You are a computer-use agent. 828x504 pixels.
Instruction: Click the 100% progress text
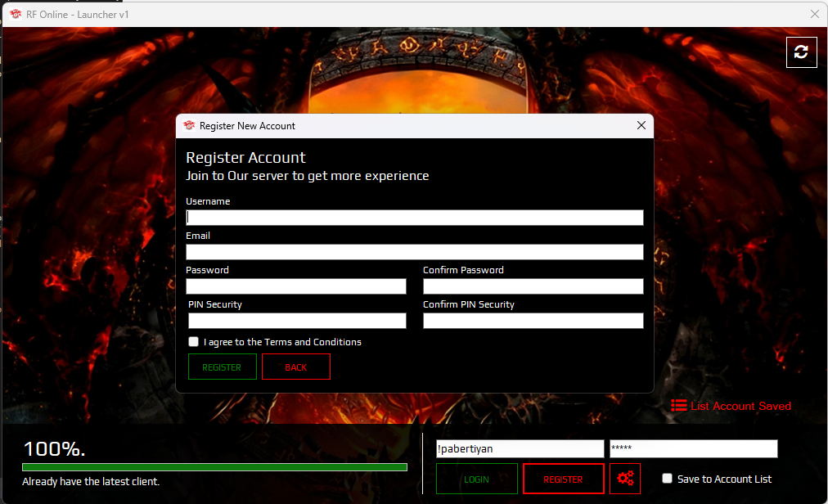tap(54, 449)
